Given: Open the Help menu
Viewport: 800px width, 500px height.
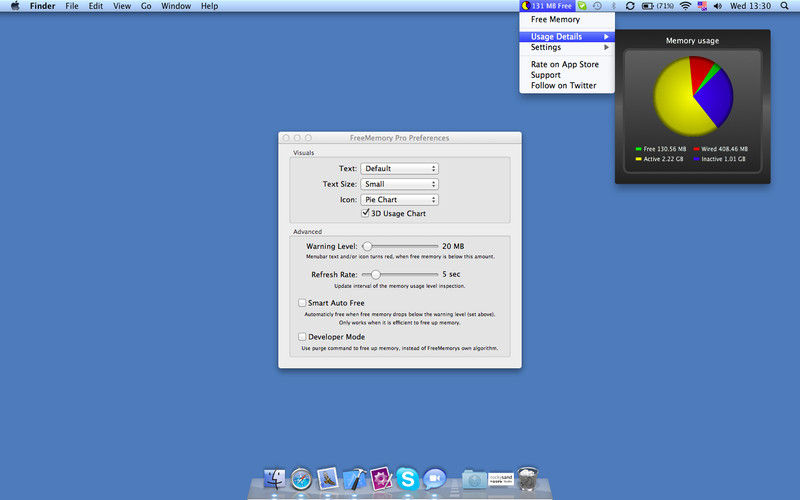Looking at the screenshot, I should (209, 6).
